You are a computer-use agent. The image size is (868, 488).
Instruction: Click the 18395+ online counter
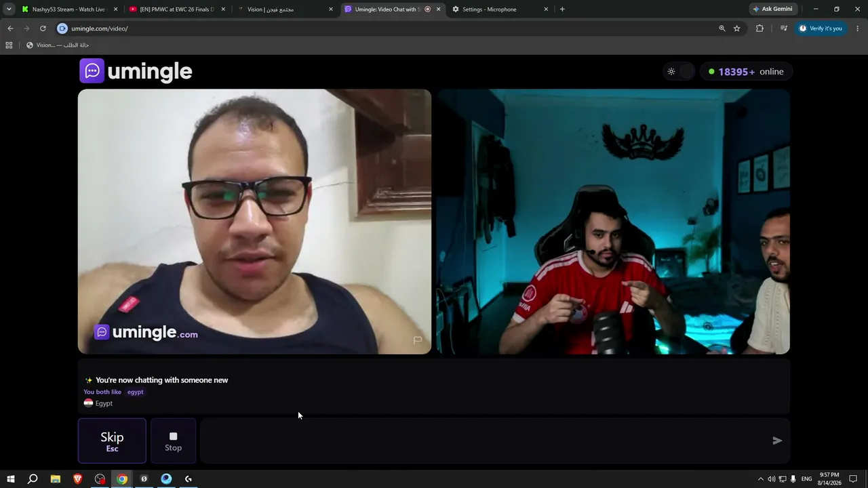click(x=746, y=71)
